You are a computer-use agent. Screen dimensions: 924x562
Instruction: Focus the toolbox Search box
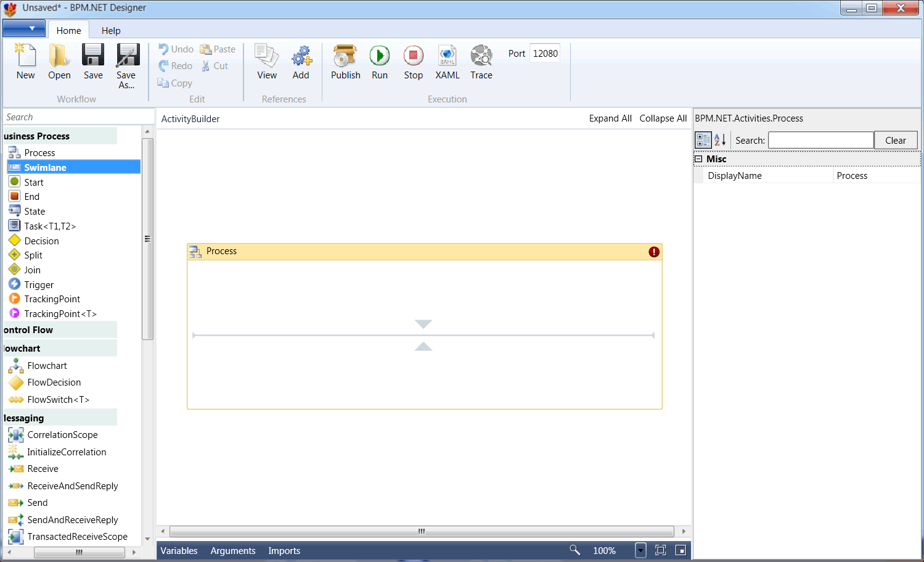click(78, 117)
